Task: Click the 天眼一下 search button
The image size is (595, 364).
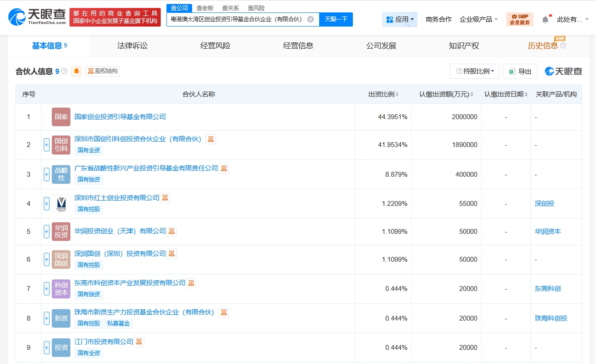Action: click(336, 19)
